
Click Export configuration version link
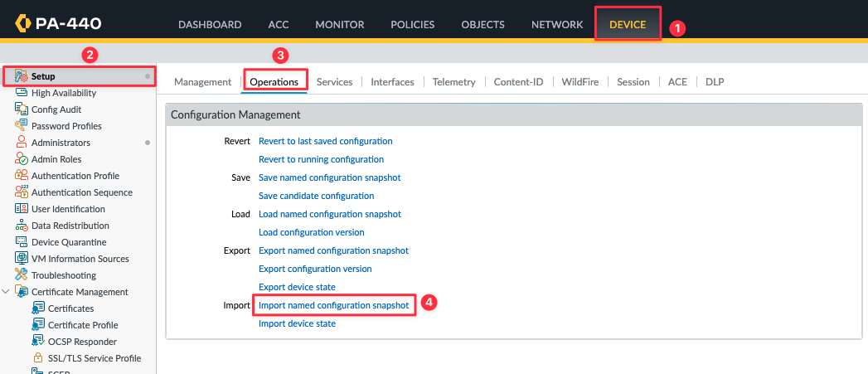(315, 269)
